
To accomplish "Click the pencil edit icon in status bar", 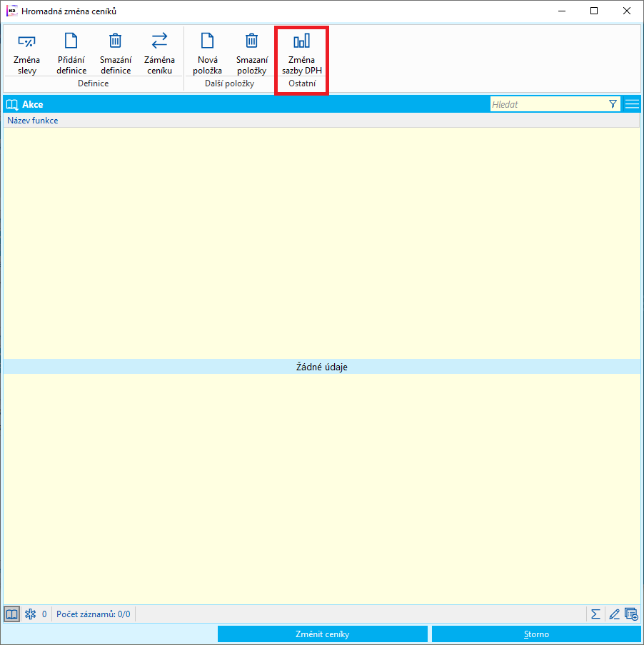I will [x=614, y=614].
